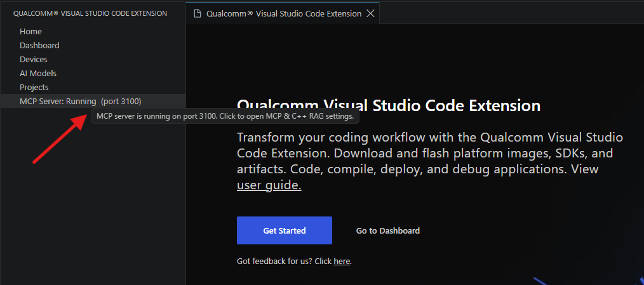Click the feedback 'here' link
Screen dimensions: 644x285
click(x=342, y=261)
